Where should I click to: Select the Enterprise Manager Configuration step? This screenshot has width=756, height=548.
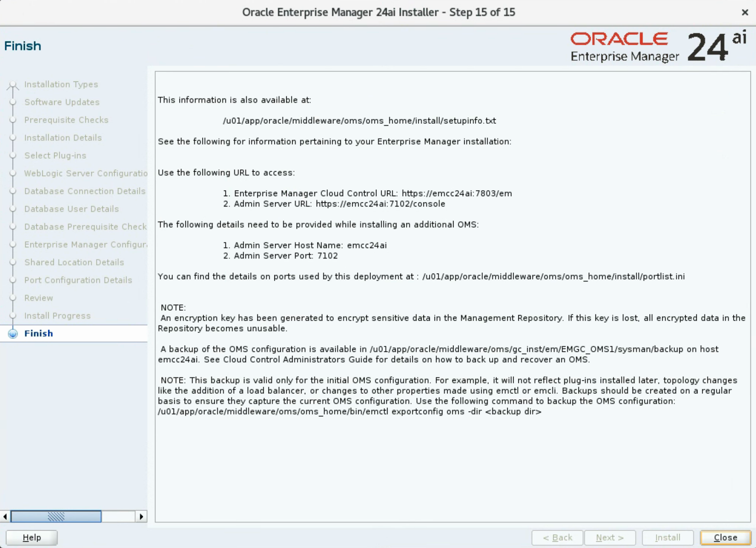(x=85, y=244)
